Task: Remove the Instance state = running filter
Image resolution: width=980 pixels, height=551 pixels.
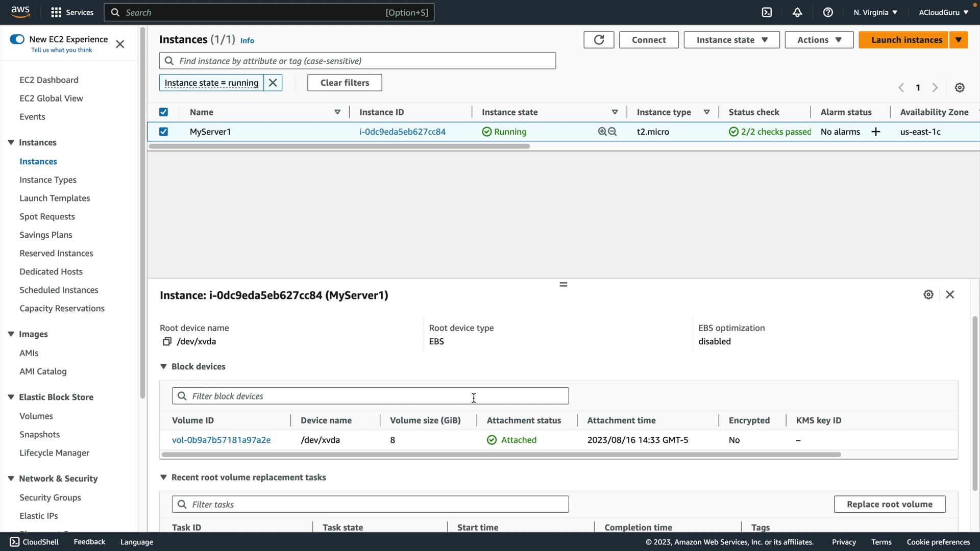Action: pyautogui.click(x=273, y=83)
